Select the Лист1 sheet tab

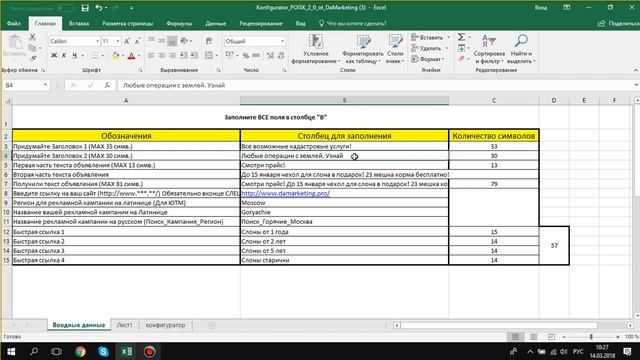tap(124, 325)
